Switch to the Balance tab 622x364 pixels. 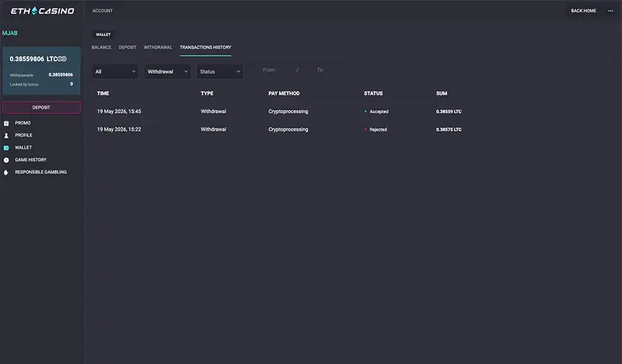[102, 47]
